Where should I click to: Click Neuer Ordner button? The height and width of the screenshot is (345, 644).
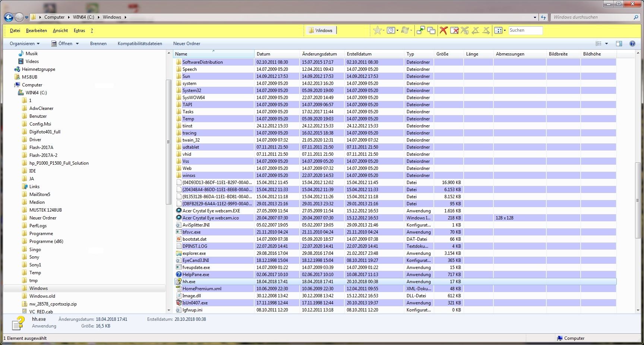coord(187,44)
